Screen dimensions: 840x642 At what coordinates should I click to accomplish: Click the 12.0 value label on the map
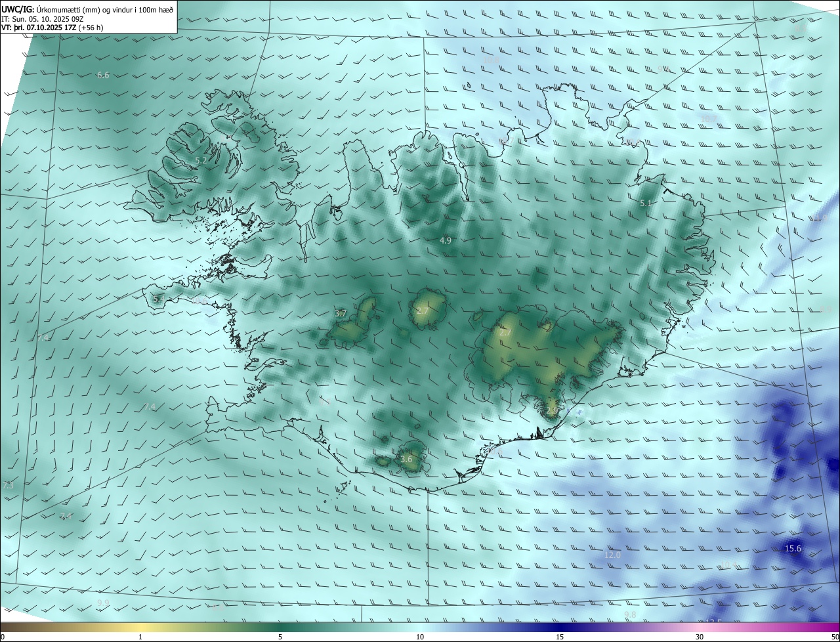[x=612, y=555]
